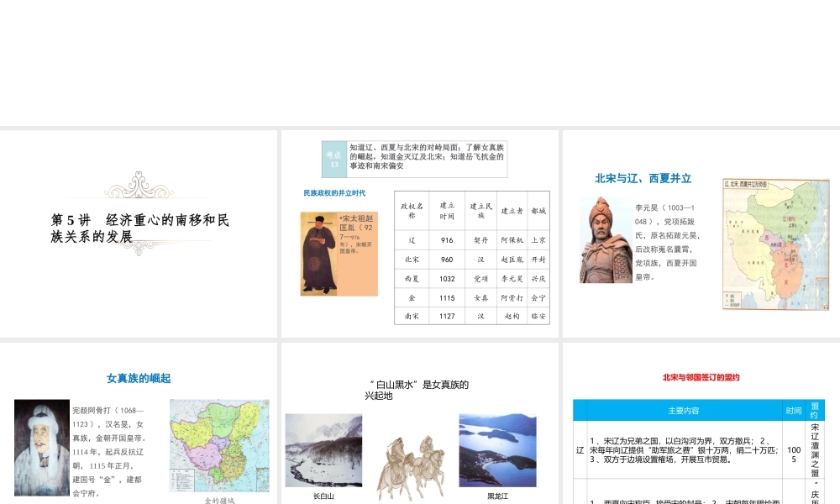Click the 南宋 name cell in the regime table
Viewport: 840px width, 504px height.
(x=412, y=316)
